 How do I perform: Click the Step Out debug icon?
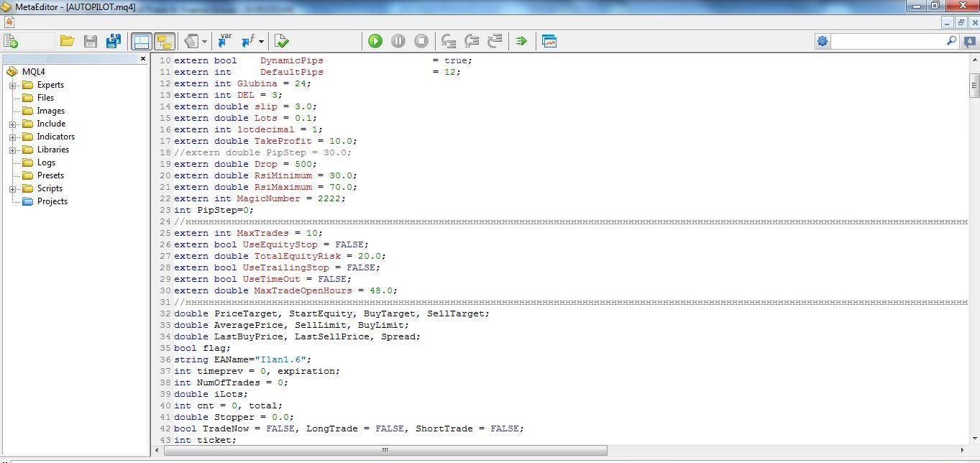point(495,41)
